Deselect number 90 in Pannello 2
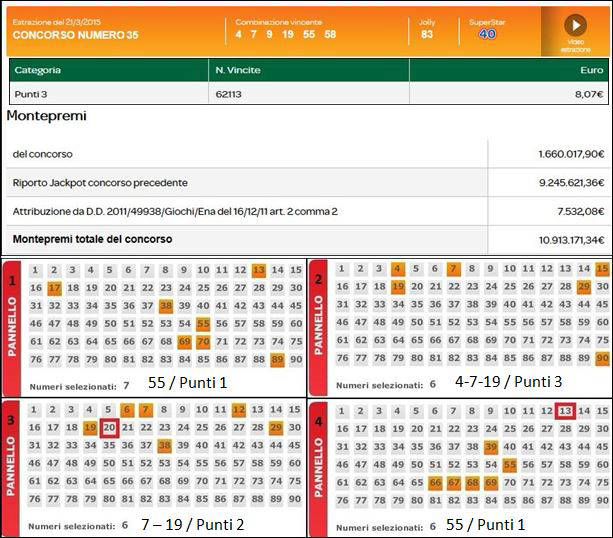This screenshot has width=613, height=538. click(602, 359)
